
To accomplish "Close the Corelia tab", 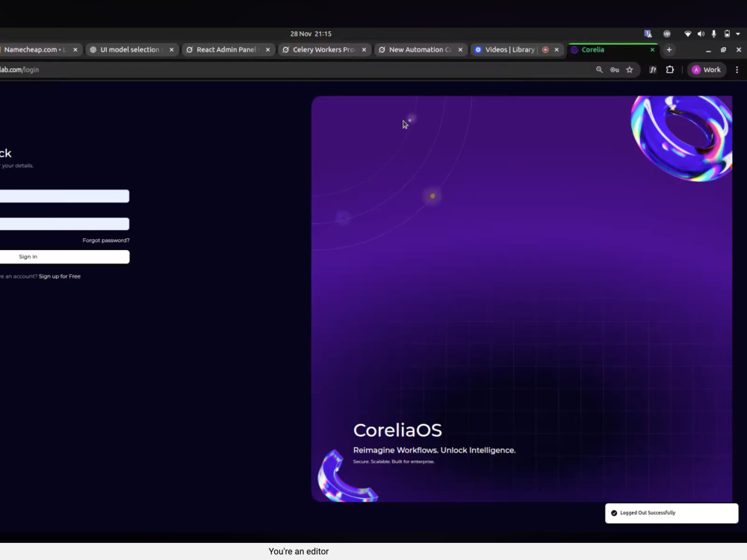I will coord(652,49).
